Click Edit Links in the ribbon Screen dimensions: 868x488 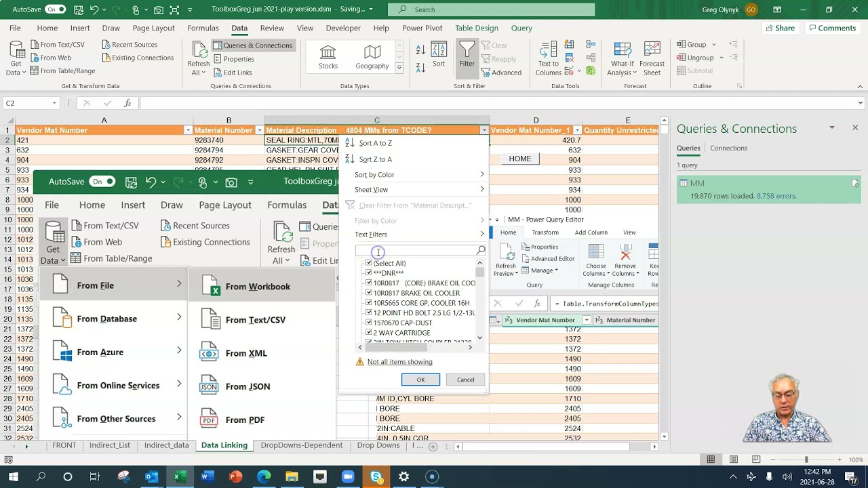(231, 73)
